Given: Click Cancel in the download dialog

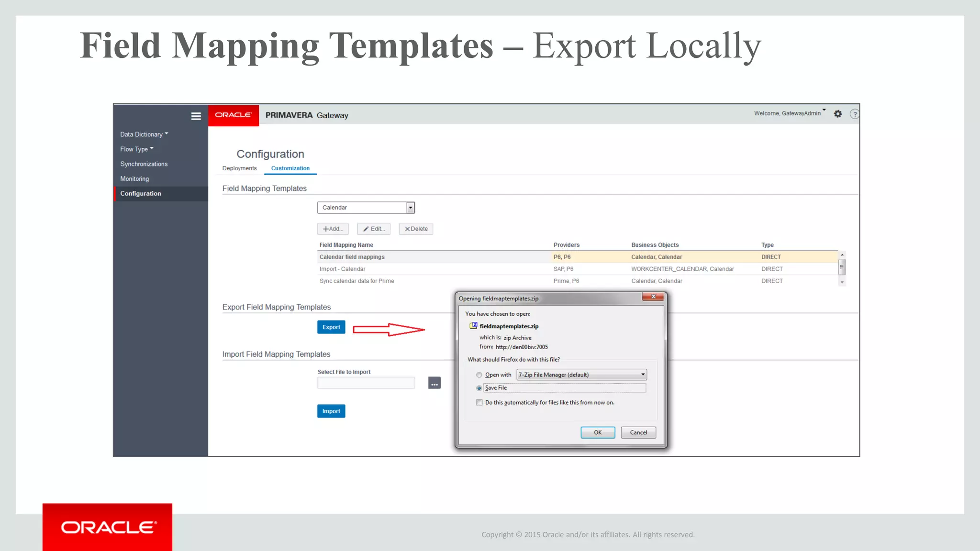Looking at the screenshot, I should pos(638,432).
